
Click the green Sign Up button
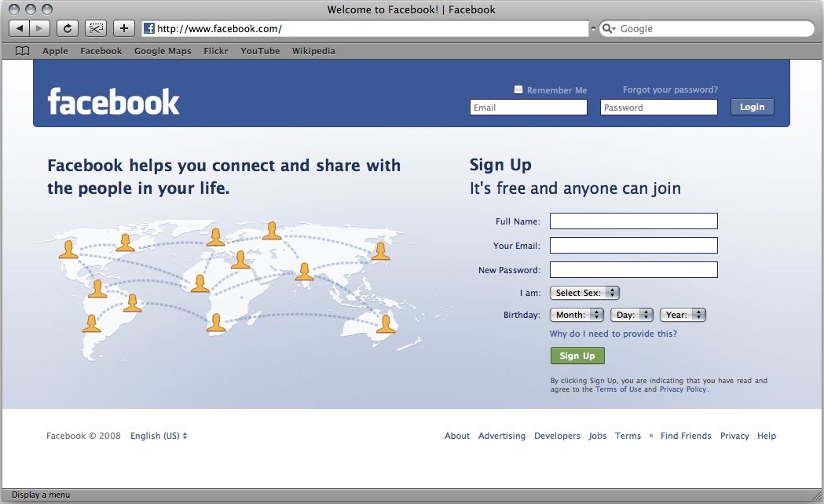[x=577, y=356]
